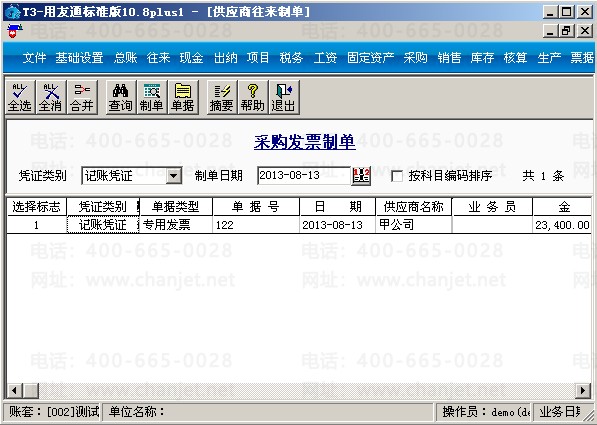Click the horizontal scrollbar left arrow

(x=14, y=390)
